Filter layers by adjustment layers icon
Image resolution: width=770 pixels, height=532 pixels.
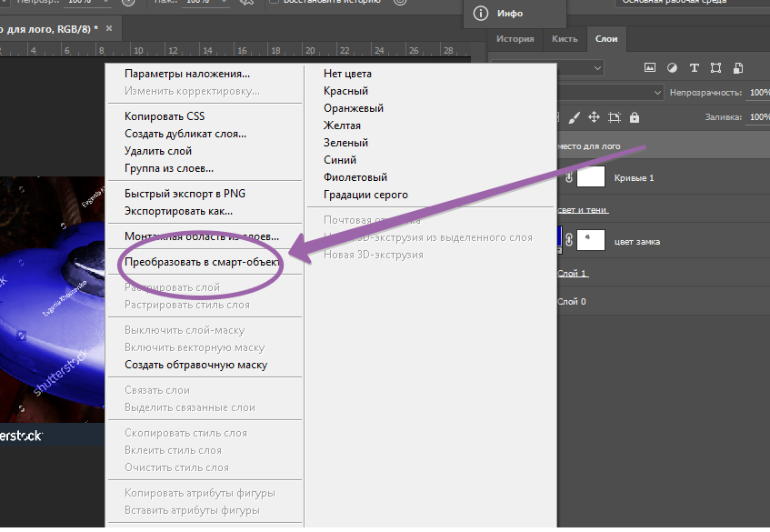click(x=672, y=68)
